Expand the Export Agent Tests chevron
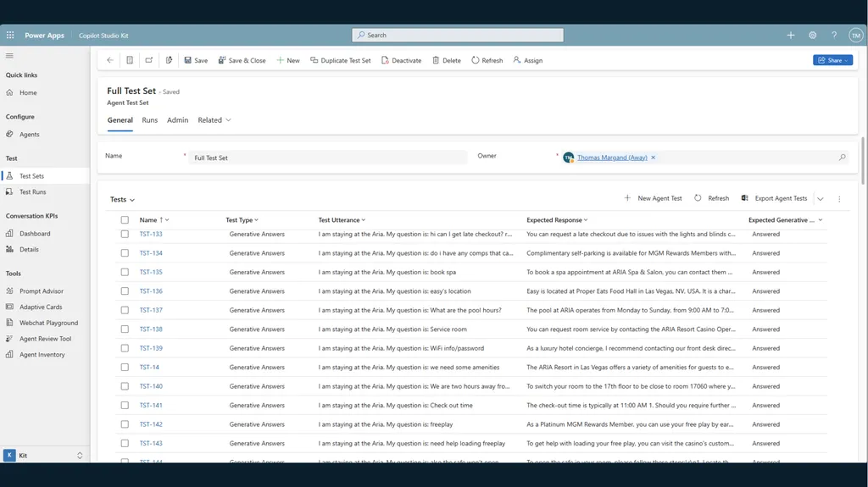Image resolution: width=868 pixels, height=487 pixels. (x=821, y=199)
